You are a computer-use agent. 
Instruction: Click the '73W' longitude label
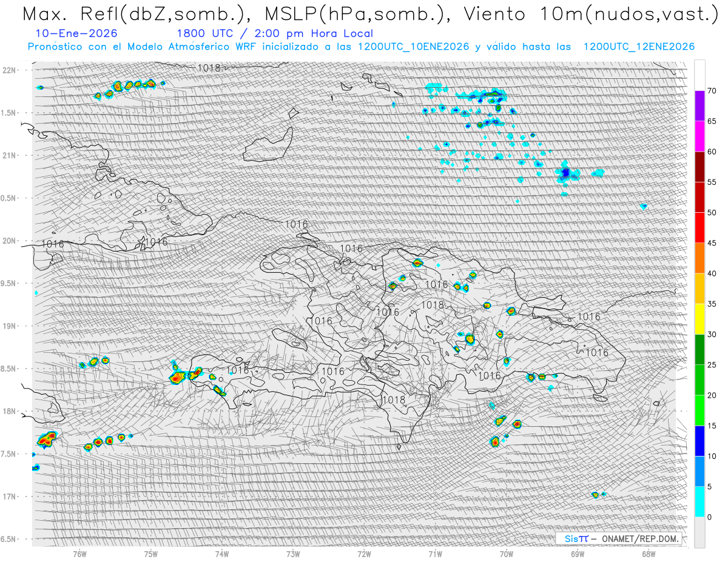pyautogui.click(x=293, y=554)
